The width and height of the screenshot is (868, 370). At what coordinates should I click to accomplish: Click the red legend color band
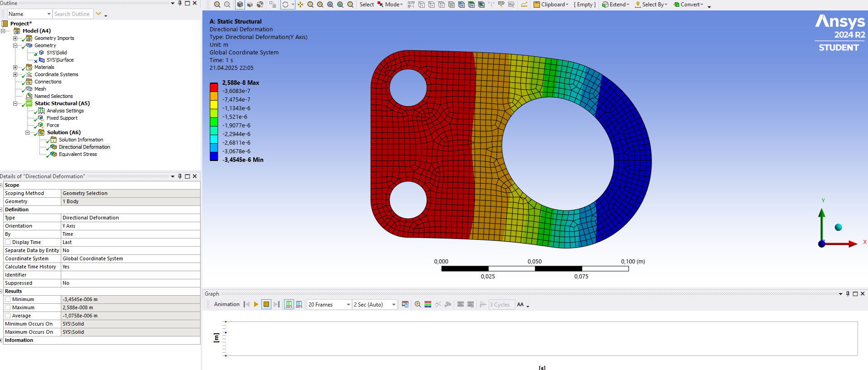(214, 87)
